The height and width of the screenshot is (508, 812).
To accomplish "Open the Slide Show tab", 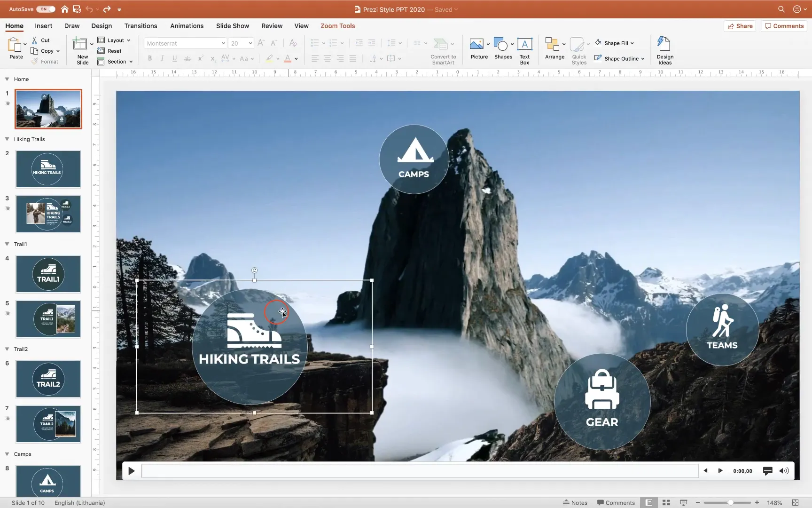I will pyautogui.click(x=233, y=26).
